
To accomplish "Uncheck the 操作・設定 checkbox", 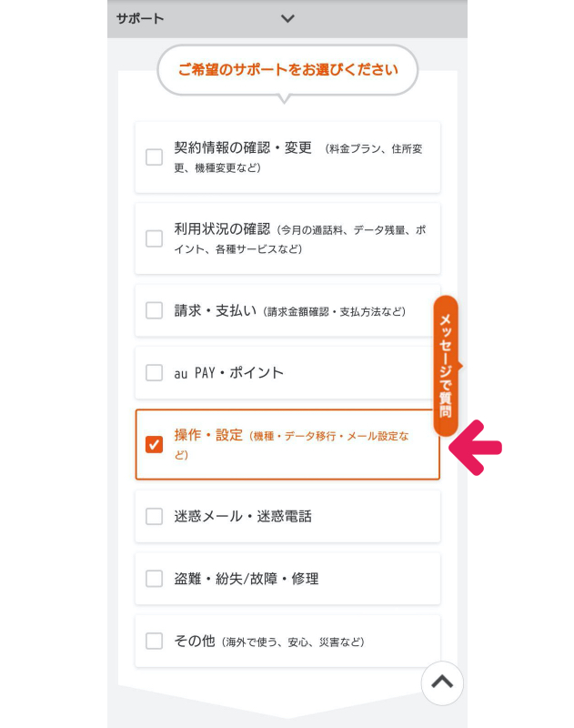I will click(155, 444).
